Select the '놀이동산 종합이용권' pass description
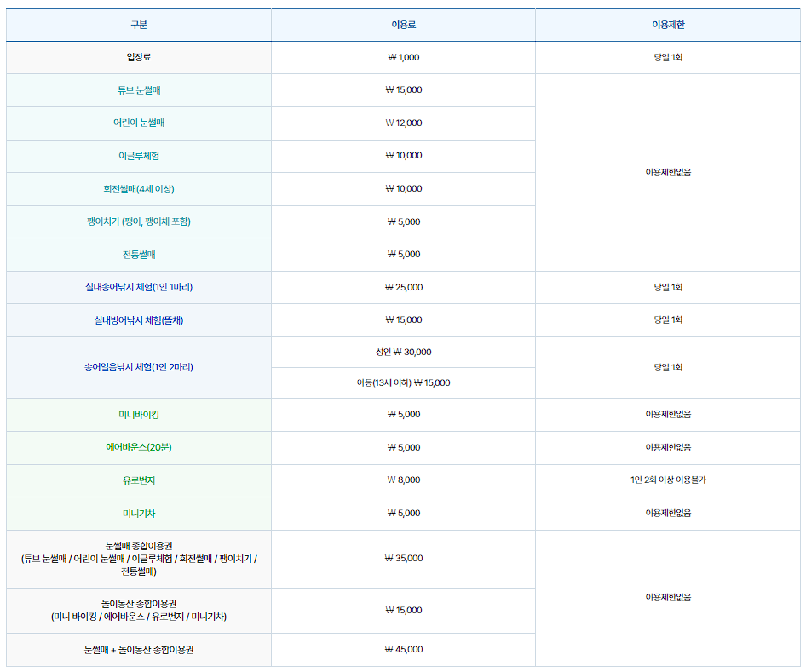Screen dimensions: 806x672 click(139, 611)
